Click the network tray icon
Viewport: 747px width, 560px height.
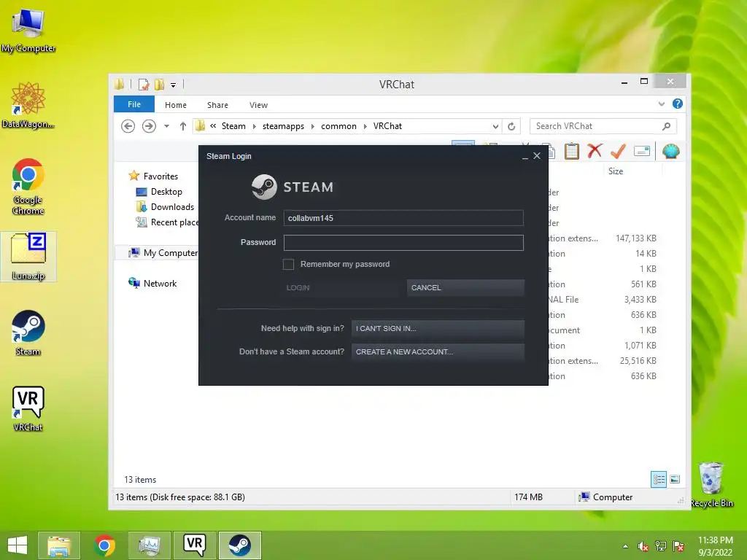click(x=661, y=546)
